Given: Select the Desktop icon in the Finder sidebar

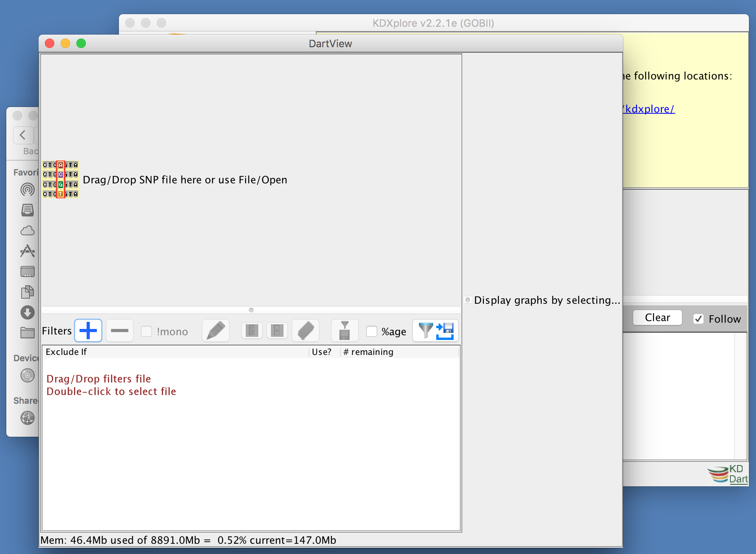Looking at the screenshot, I should pyautogui.click(x=28, y=271).
